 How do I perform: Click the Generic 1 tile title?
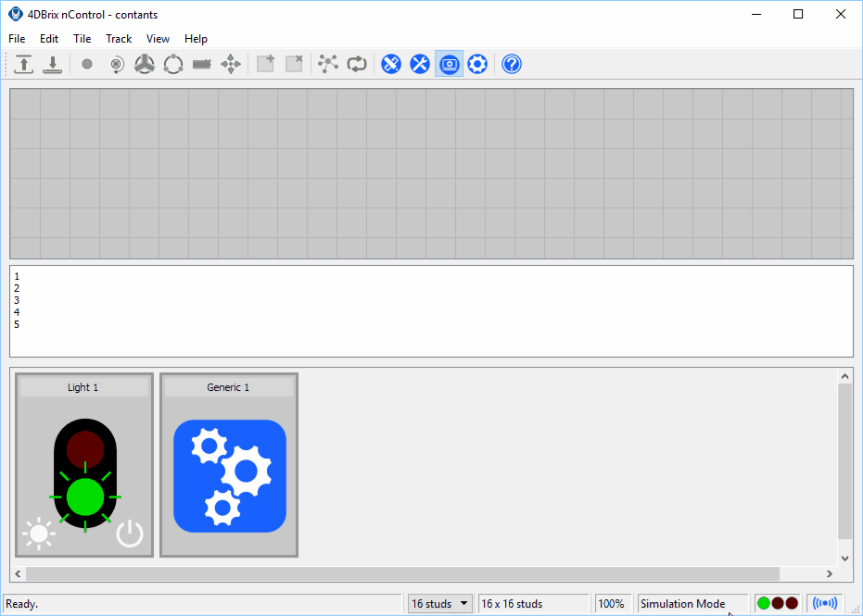(x=228, y=387)
